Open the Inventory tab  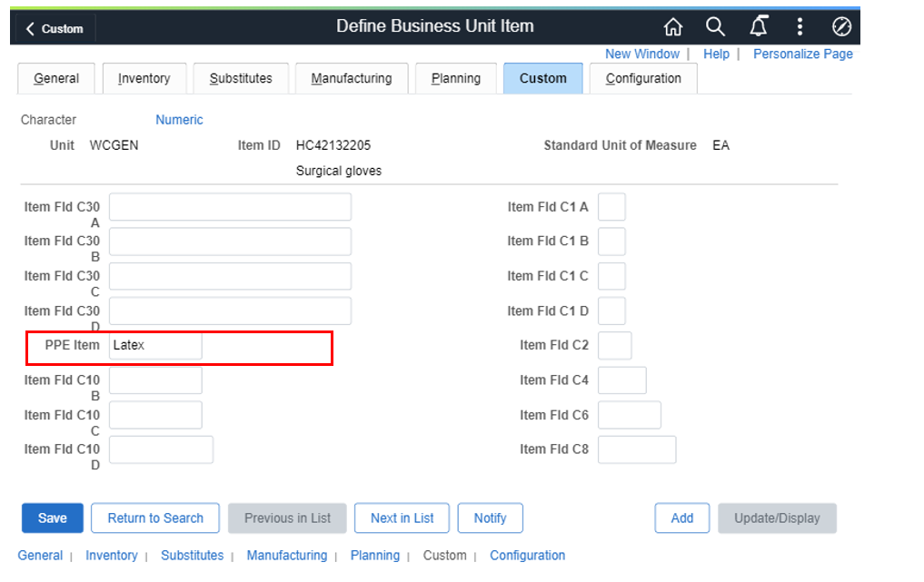click(144, 78)
